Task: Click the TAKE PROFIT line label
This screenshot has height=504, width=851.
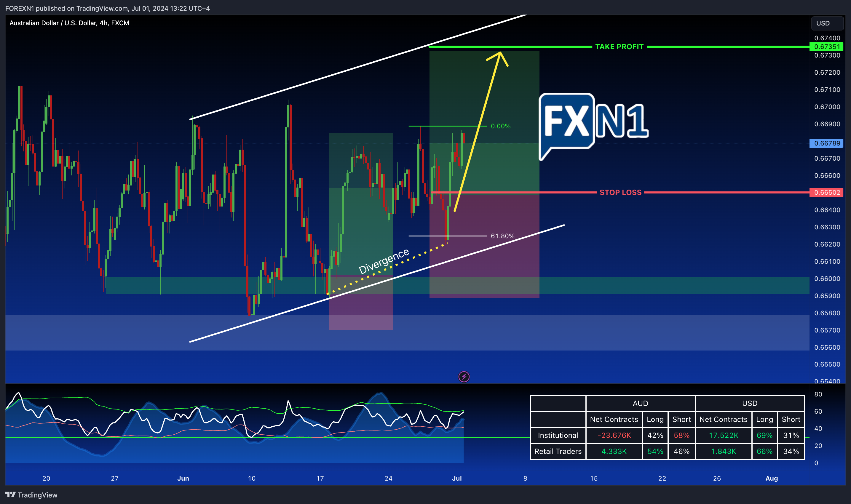Action: point(619,47)
